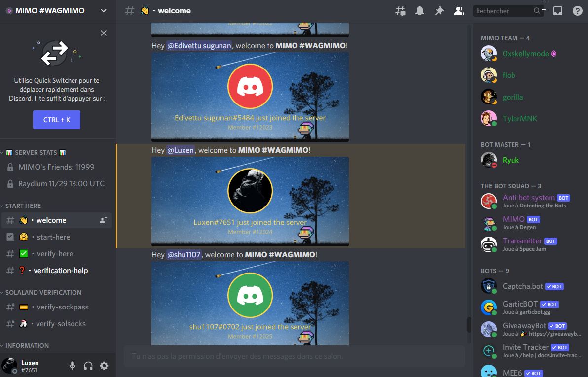The height and width of the screenshot is (377, 588).
Task: Click the Rechercher search field
Action: (x=508, y=11)
